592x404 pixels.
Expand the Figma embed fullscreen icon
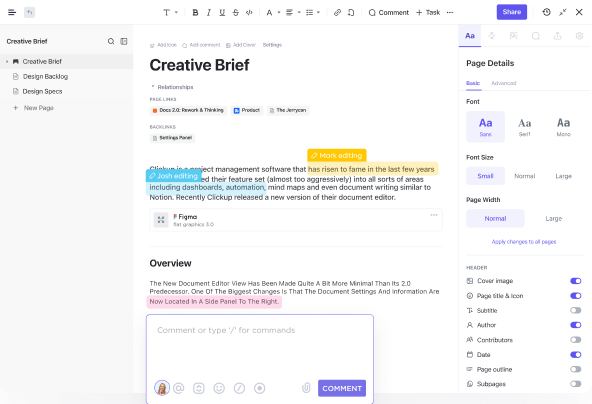161,219
